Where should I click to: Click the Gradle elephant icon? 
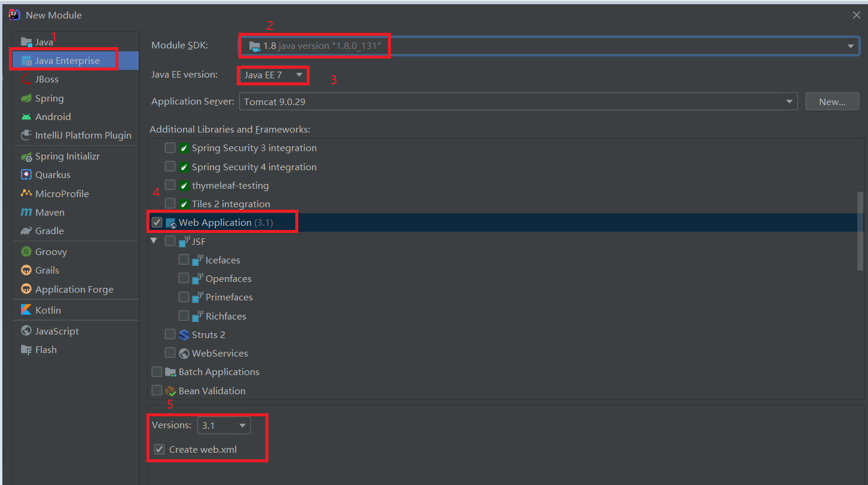pos(26,231)
